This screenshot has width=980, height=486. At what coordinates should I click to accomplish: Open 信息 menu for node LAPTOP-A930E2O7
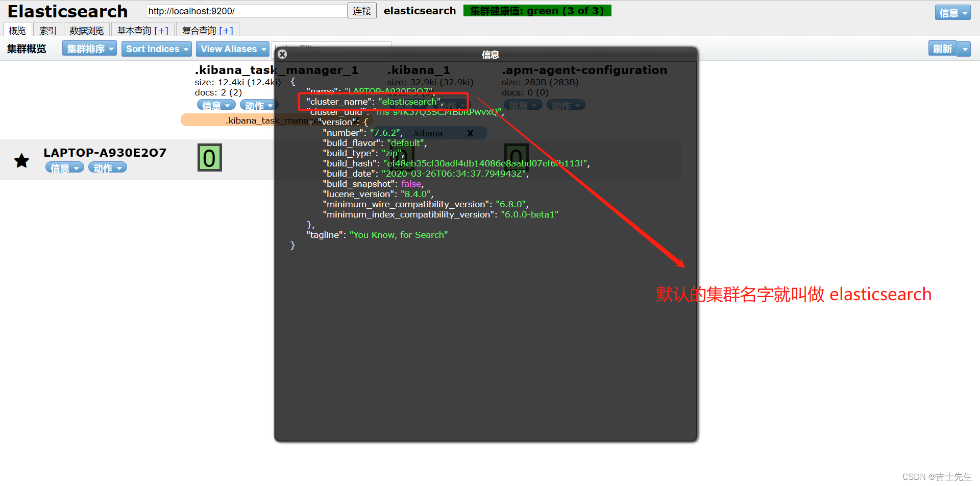(65, 167)
